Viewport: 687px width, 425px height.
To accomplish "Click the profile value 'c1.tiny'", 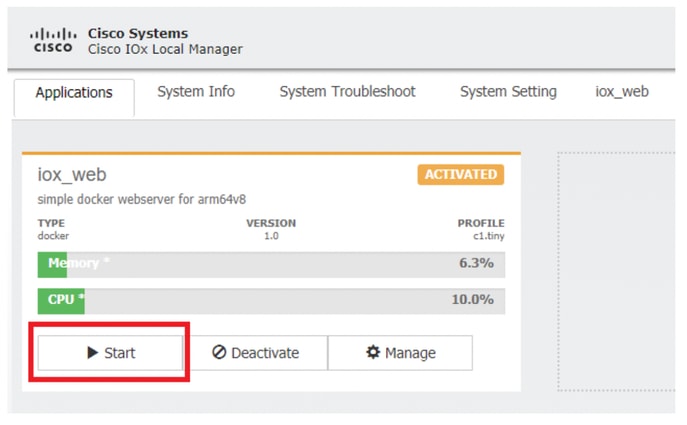I will click(x=489, y=236).
